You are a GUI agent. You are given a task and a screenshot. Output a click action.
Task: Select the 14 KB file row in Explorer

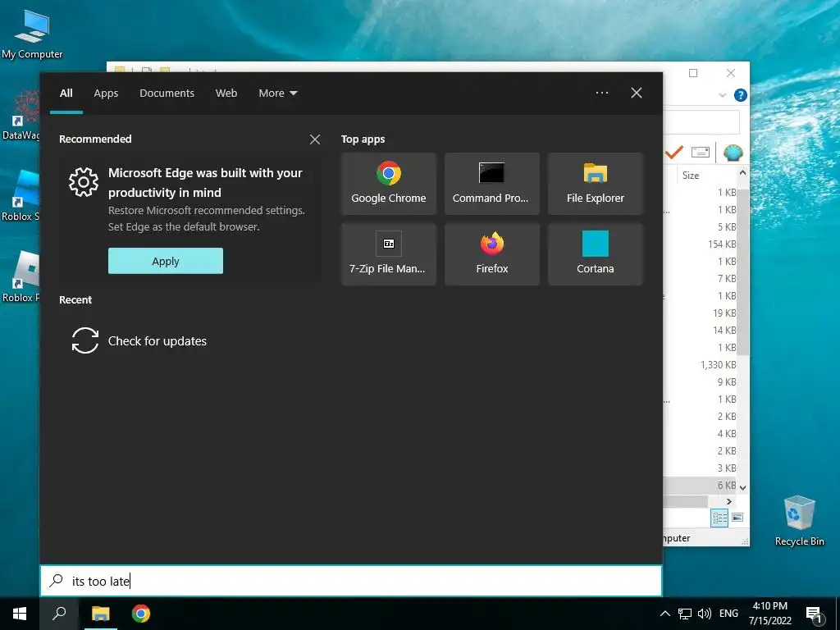tap(700, 330)
